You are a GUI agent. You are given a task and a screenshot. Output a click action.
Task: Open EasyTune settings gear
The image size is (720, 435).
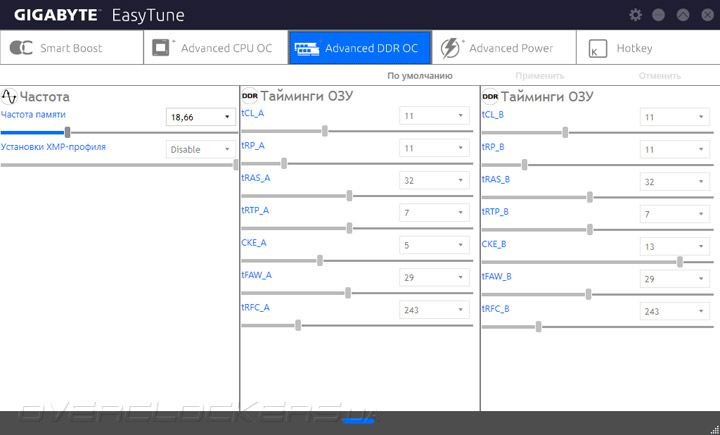pos(636,15)
